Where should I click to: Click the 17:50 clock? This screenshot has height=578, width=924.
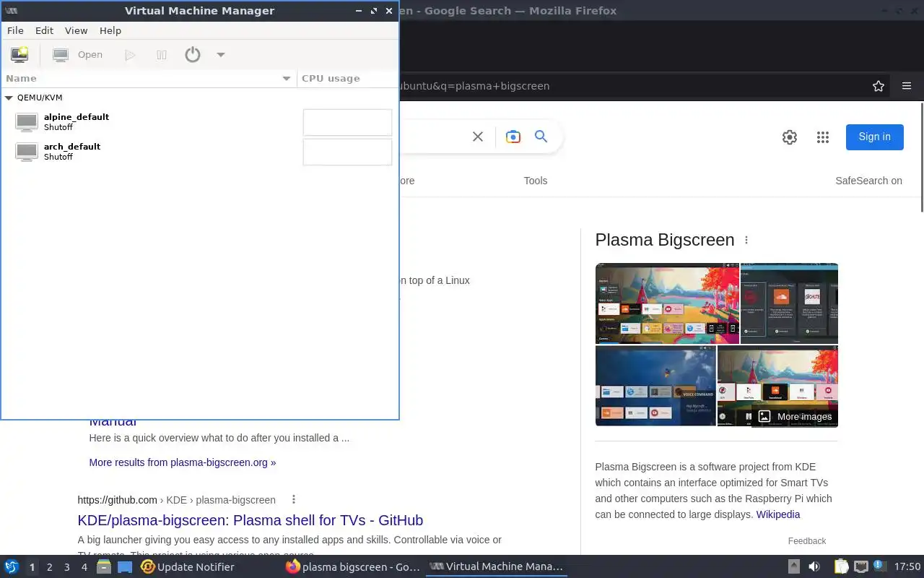pyautogui.click(x=907, y=567)
